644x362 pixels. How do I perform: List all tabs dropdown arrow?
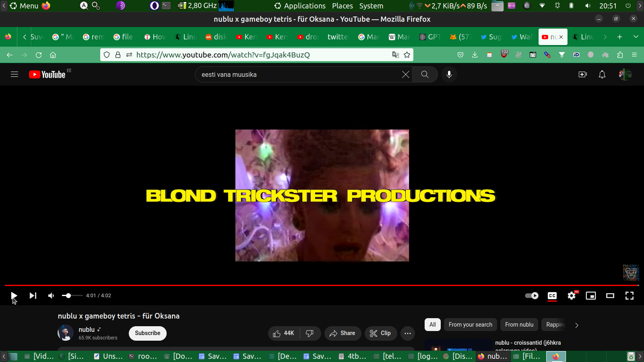(x=636, y=37)
